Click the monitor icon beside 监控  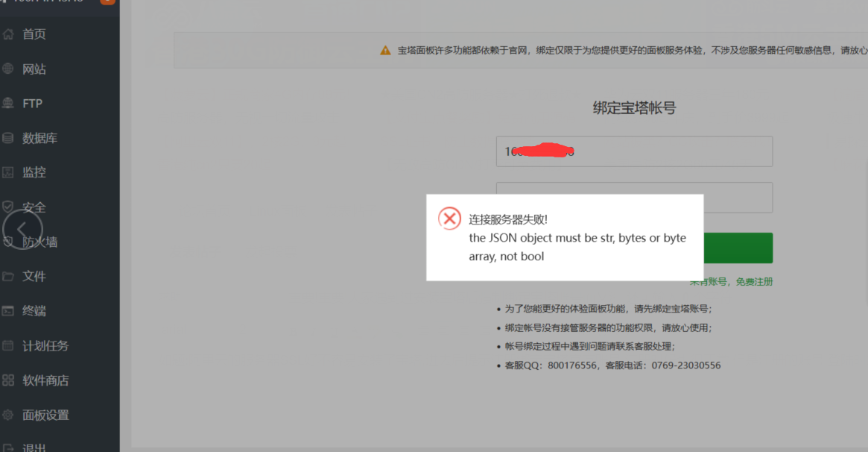point(7,172)
